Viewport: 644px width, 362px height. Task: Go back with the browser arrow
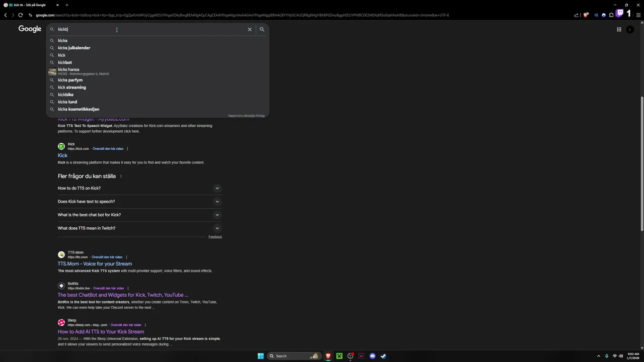click(x=6, y=15)
